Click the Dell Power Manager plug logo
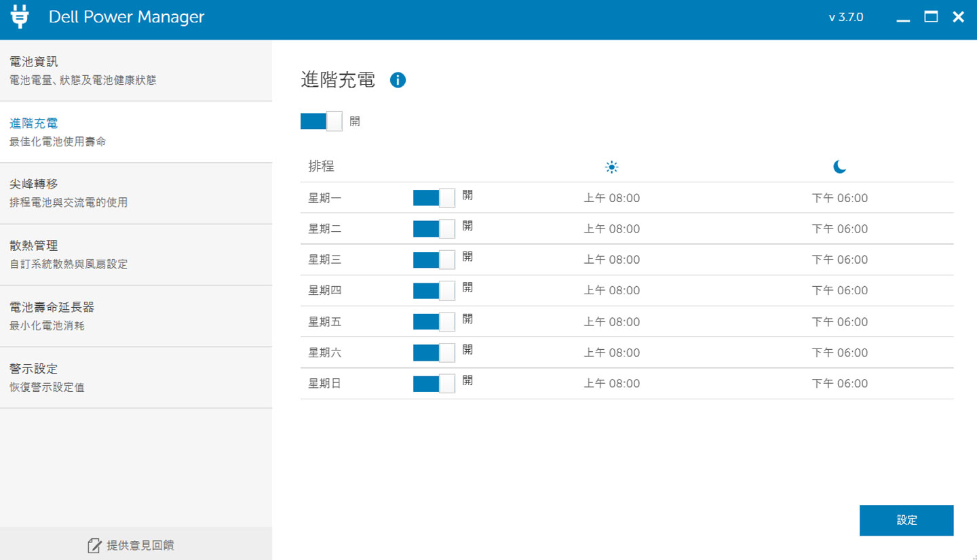Viewport: 977px width, 560px height. [x=20, y=17]
